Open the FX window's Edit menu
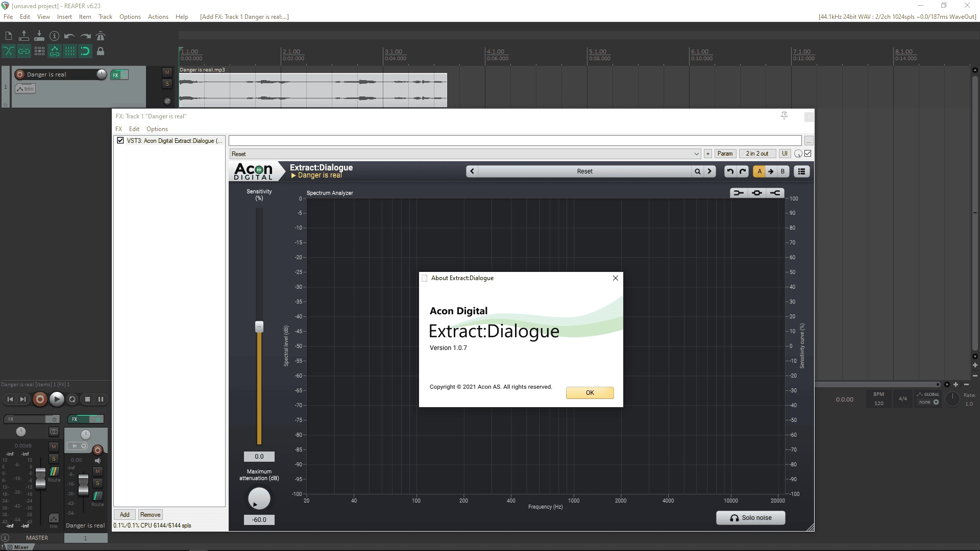Screen dimensions: 980x551 pos(134,129)
